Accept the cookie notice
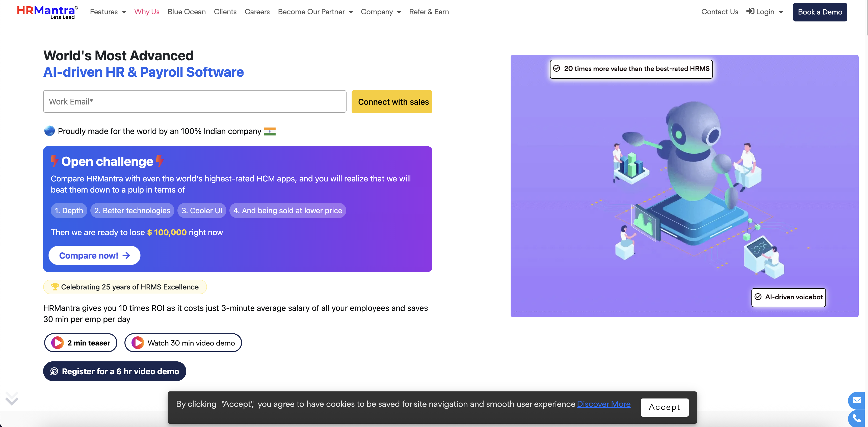868x427 pixels. coord(665,407)
